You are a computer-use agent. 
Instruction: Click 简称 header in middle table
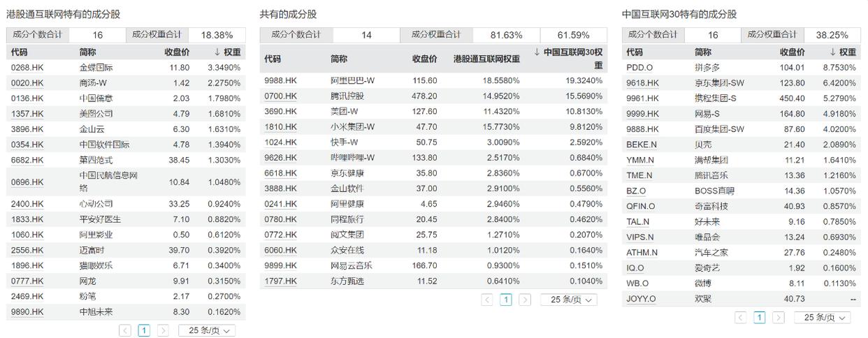pyautogui.click(x=339, y=59)
